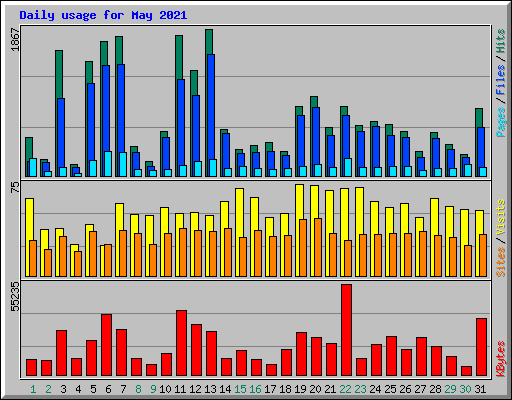
Task: Select the 1867 y-axis maximum label
Action: pos(15,40)
